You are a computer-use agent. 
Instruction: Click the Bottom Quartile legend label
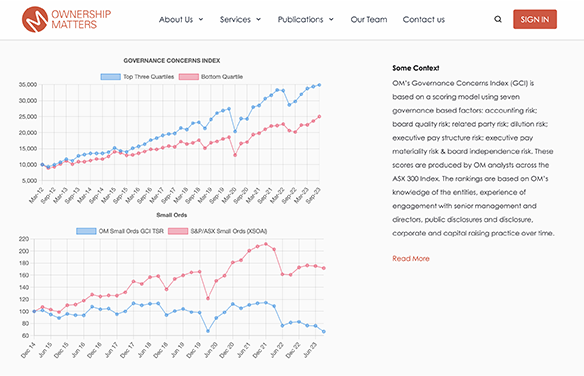[x=222, y=77]
